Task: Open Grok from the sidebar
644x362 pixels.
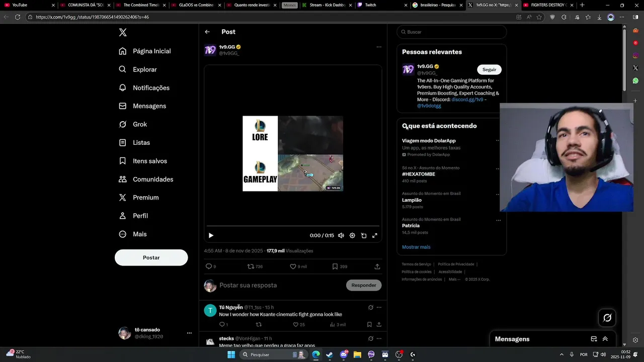Action: pyautogui.click(x=133, y=124)
